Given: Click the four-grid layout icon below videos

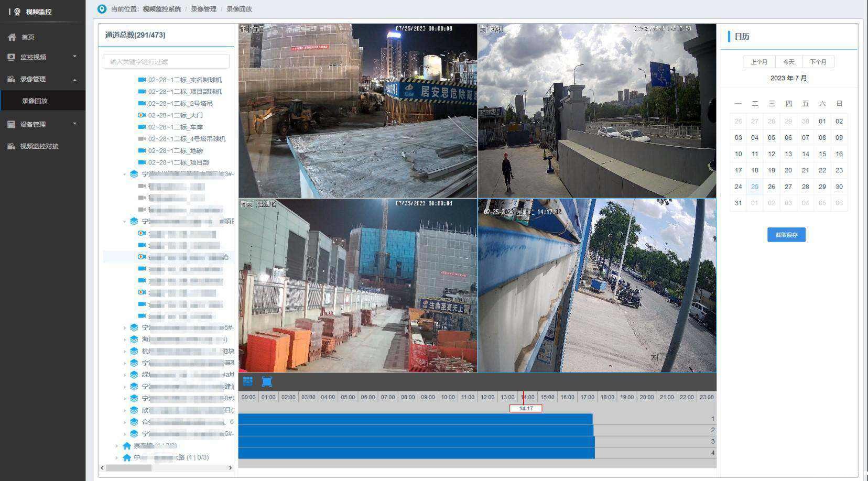Looking at the screenshot, I should 248,381.
